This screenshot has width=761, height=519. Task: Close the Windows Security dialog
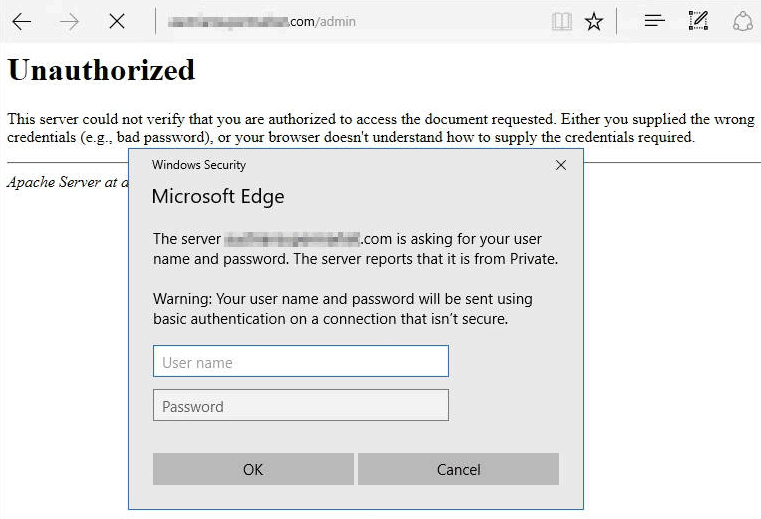(x=561, y=165)
